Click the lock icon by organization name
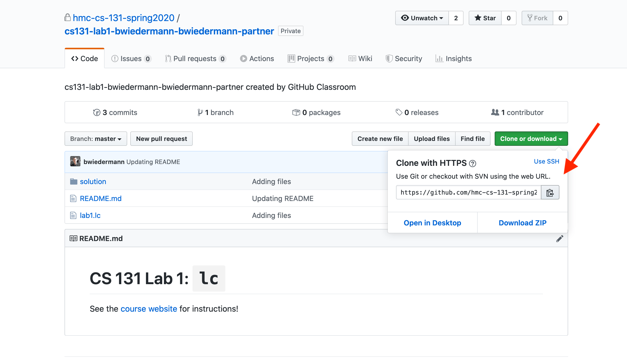The image size is (627, 364). (x=68, y=17)
